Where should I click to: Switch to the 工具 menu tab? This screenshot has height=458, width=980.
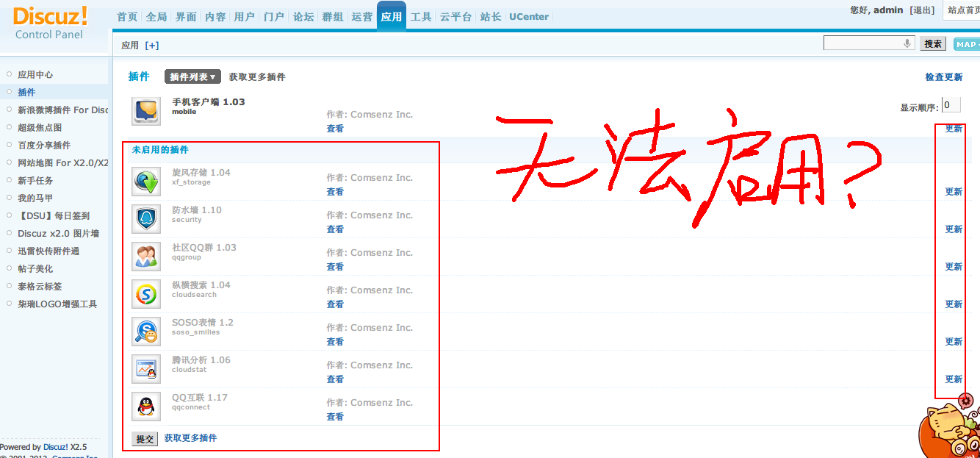pyautogui.click(x=421, y=16)
